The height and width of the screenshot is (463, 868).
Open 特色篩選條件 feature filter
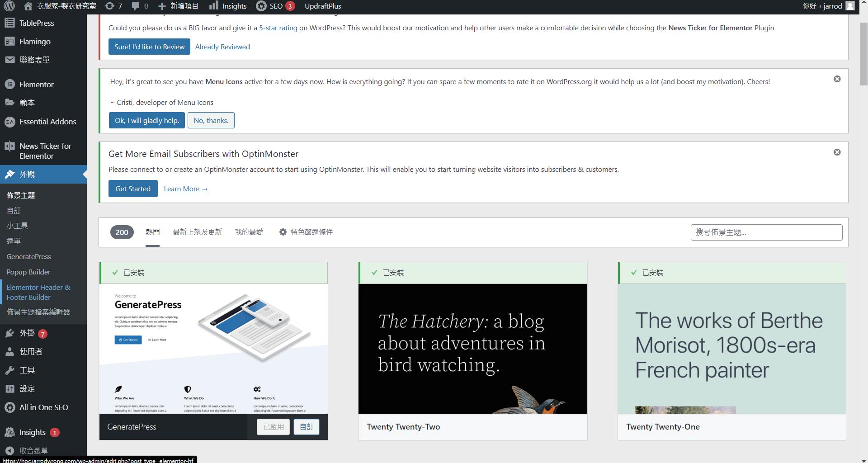pyautogui.click(x=306, y=232)
